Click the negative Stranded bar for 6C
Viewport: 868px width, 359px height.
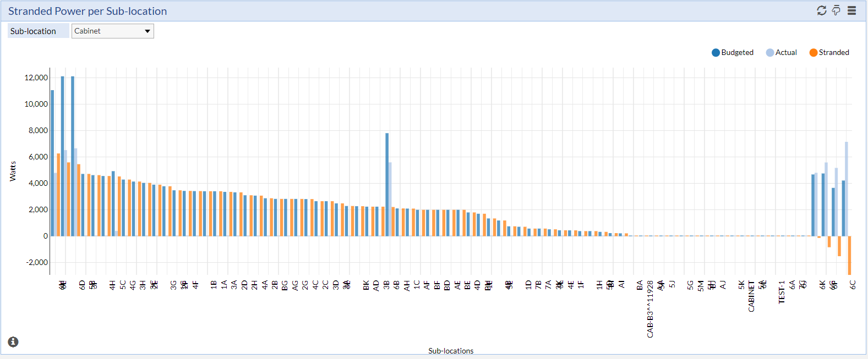(x=850, y=255)
